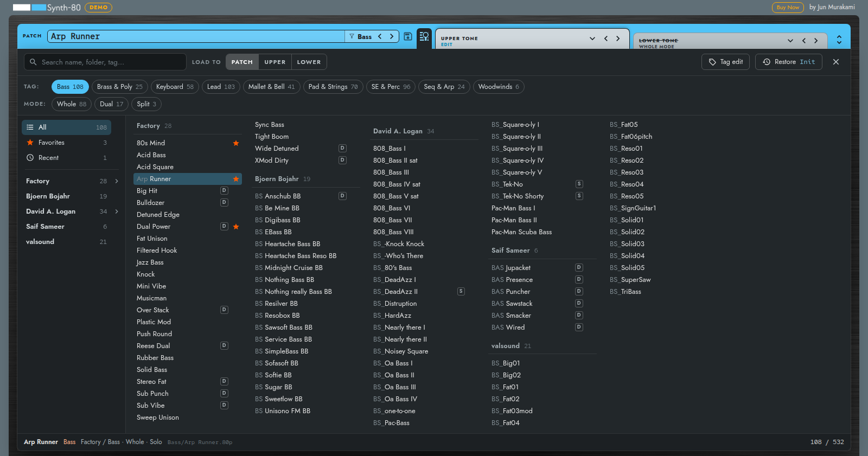Click the star on Dual Power
868x456 pixels.
point(236,227)
